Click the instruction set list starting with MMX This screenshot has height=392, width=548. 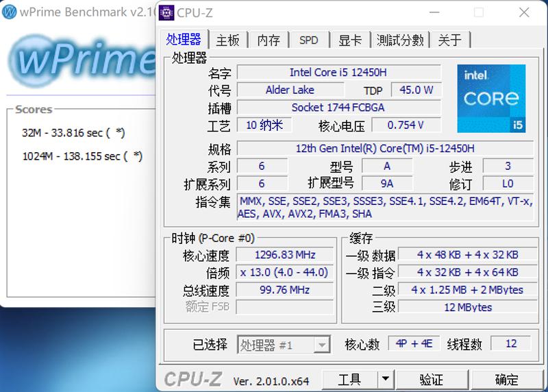click(x=385, y=208)
